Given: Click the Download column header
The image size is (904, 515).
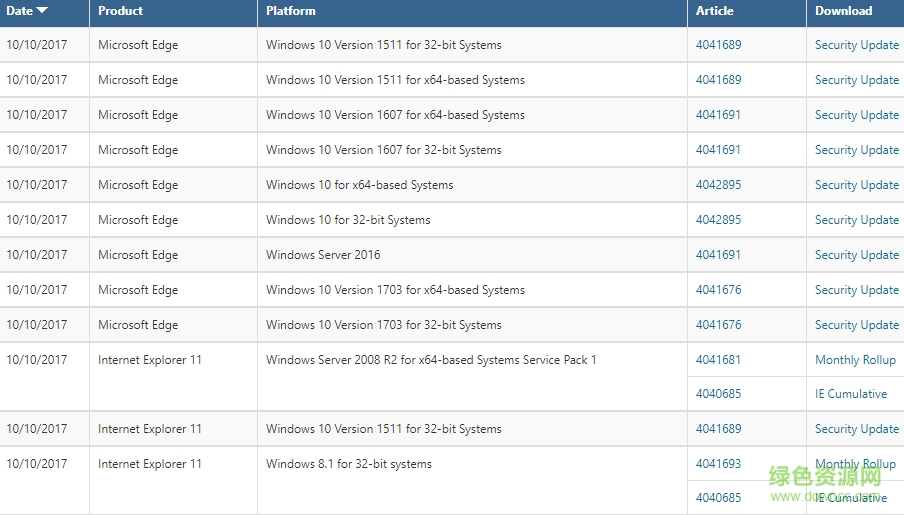Looking at the screenshot, I should coord(843,11).
